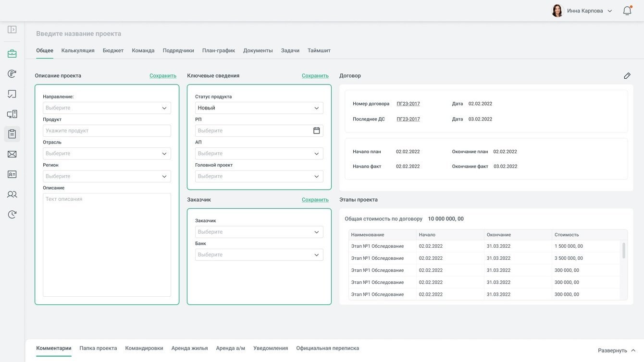The height and width of the screenshot is (362, 644).
Task: Open the calendar picker in РП field
Action: [x=316, y=131]
